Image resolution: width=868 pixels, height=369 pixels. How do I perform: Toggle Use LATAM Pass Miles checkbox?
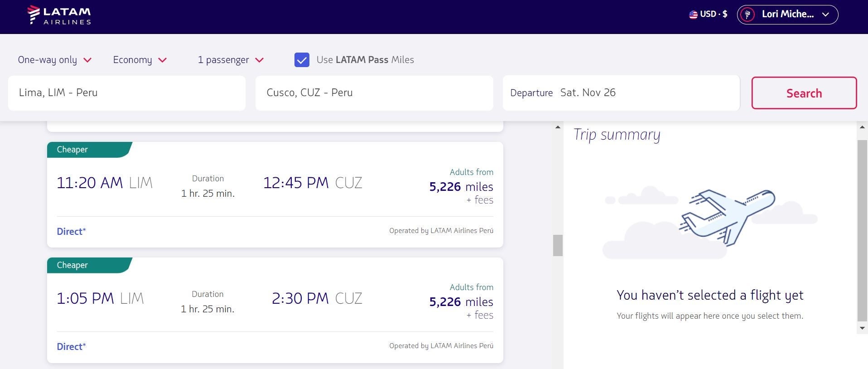click(302, 60)
